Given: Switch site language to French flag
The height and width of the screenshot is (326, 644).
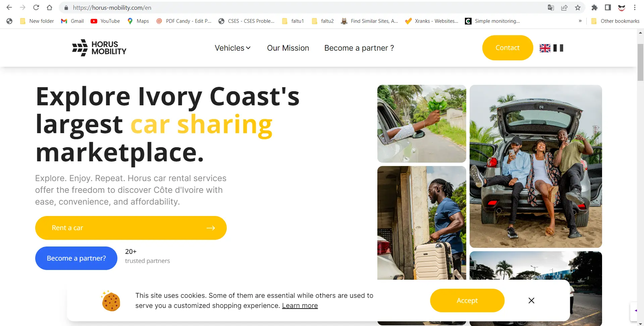Looking at the screenshot, I should click(x=558, y=48).
